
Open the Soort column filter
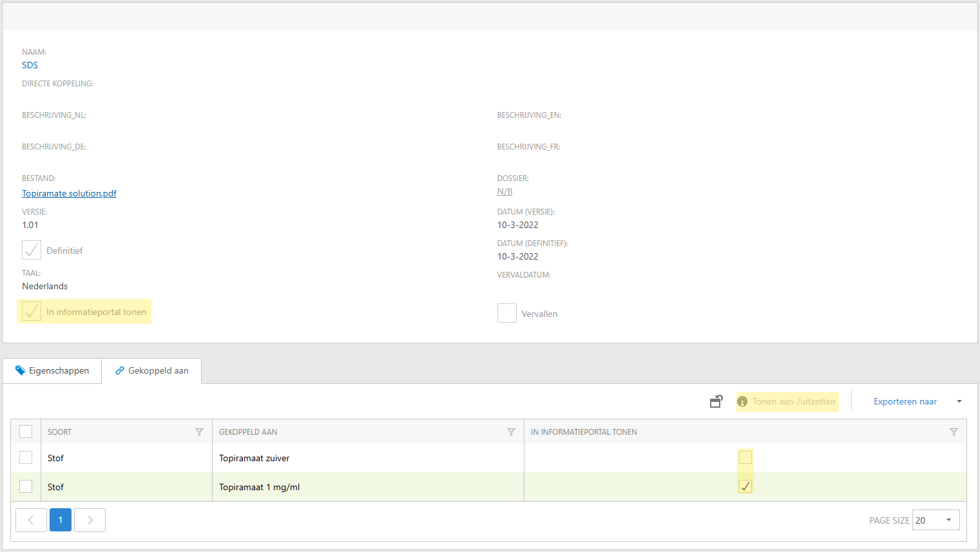(199, 432)
